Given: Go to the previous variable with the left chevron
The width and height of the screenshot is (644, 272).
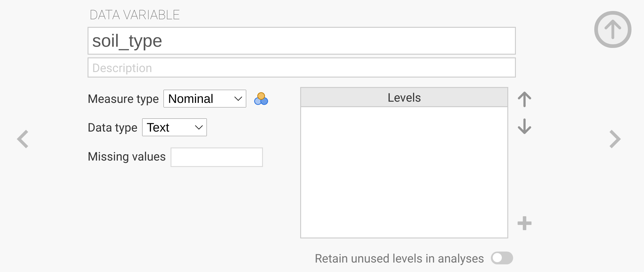Looking at the screenshot, I should (x=23, y=139).
